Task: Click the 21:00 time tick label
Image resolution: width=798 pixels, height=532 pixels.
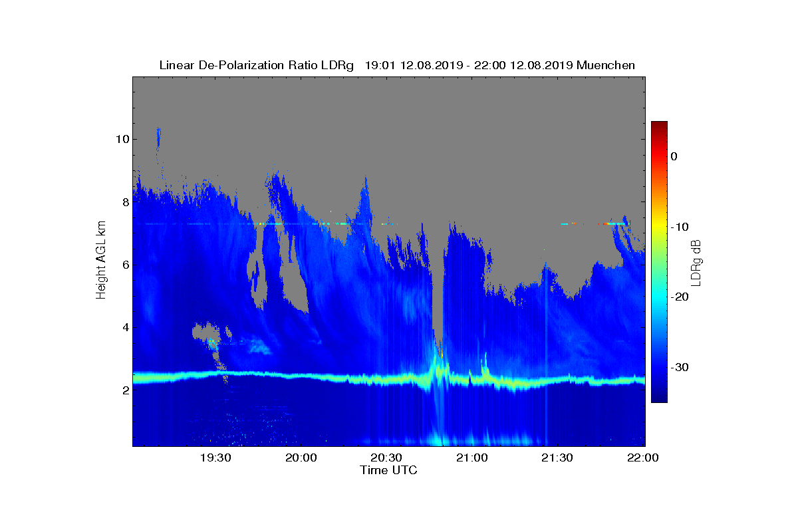Action: 472,458
